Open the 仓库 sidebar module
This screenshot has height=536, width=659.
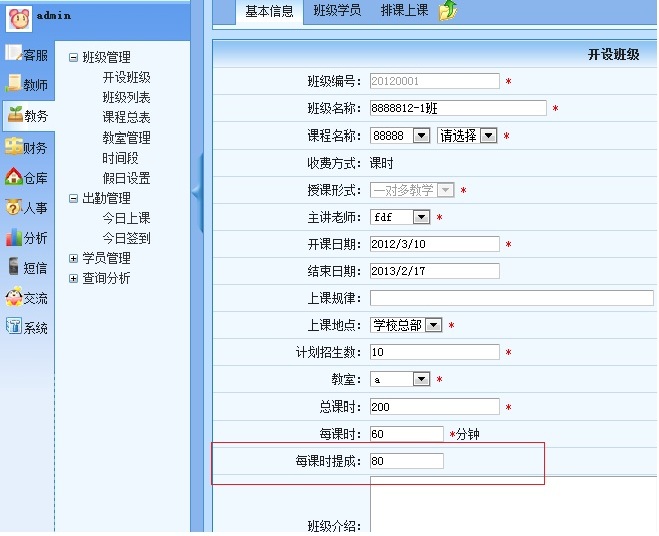point(27,177)
